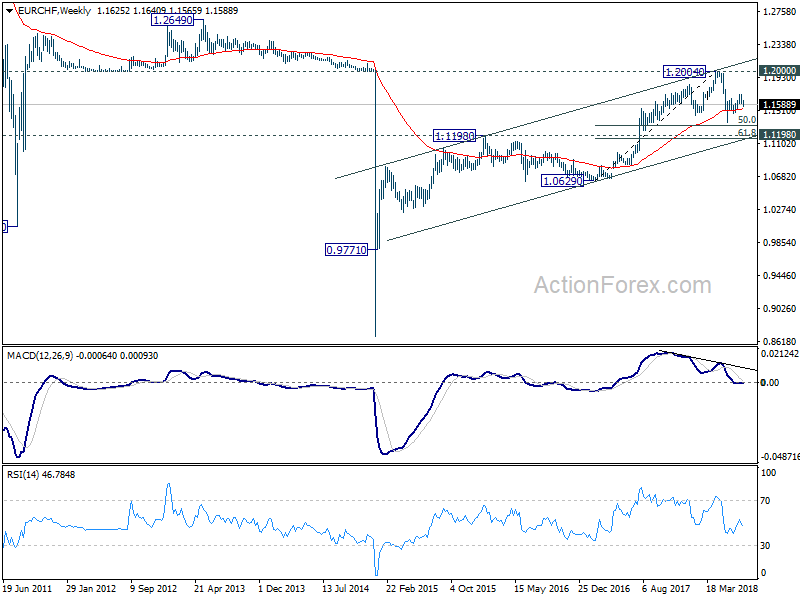Click the RSI 70 level scale value
This screenshot has height=600, width=800.
[765, 501]
